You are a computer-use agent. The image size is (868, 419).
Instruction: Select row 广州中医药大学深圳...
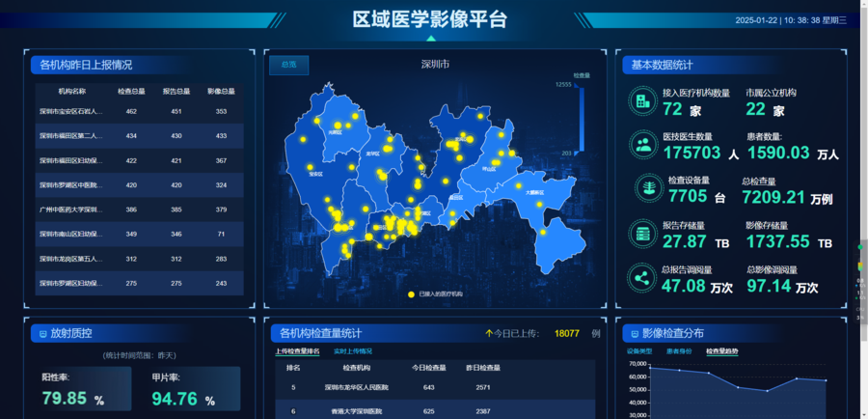(x=140, y=209)
